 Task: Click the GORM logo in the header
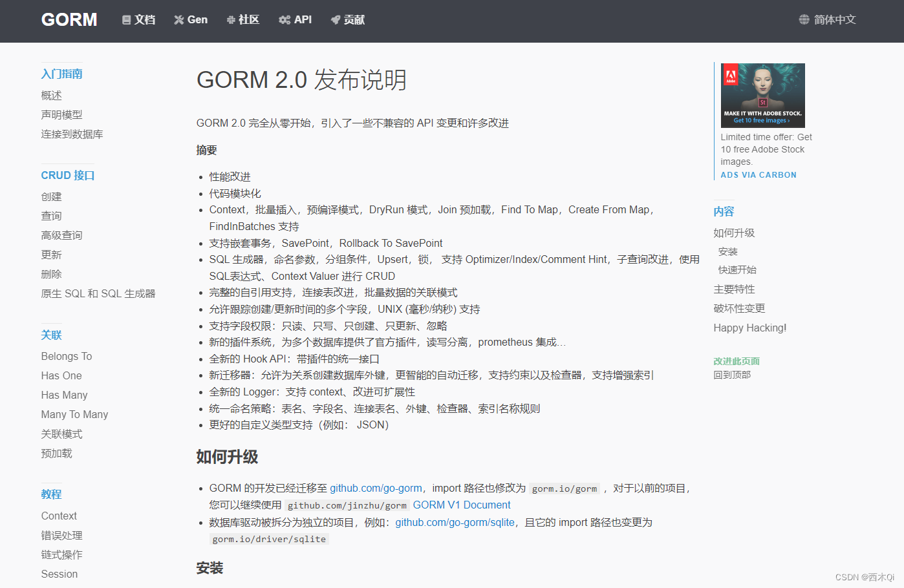click(69, 19)
